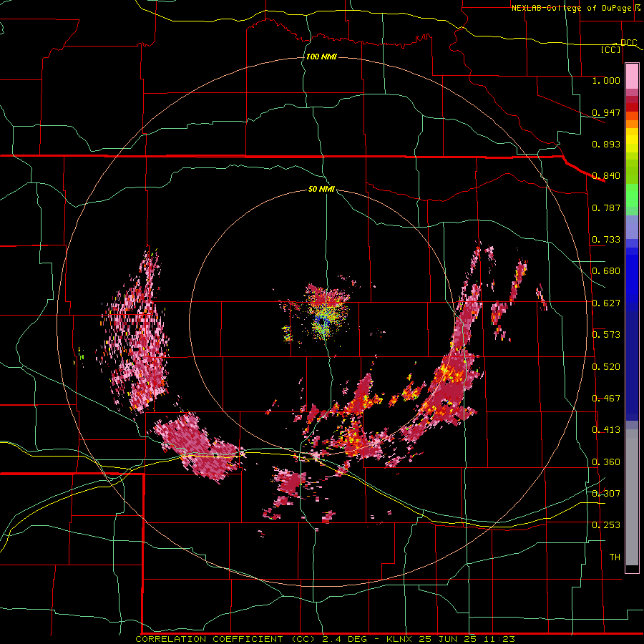Click the 0.520 color scale value
Screen dimensions: 644x644
tap(606, 367)
